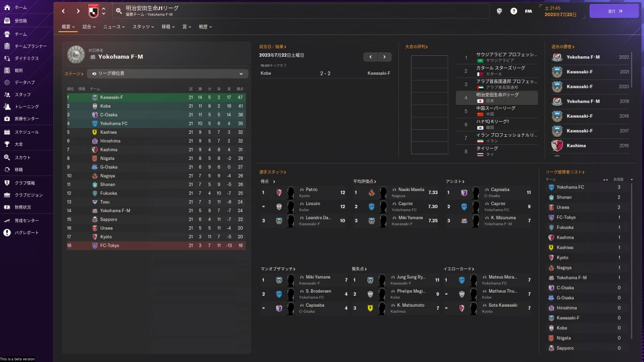Image resolution: width=644 pixels, height=362 pixels.
Task: Click the up/down switcher beside league logo
Action: click(104, 11)
